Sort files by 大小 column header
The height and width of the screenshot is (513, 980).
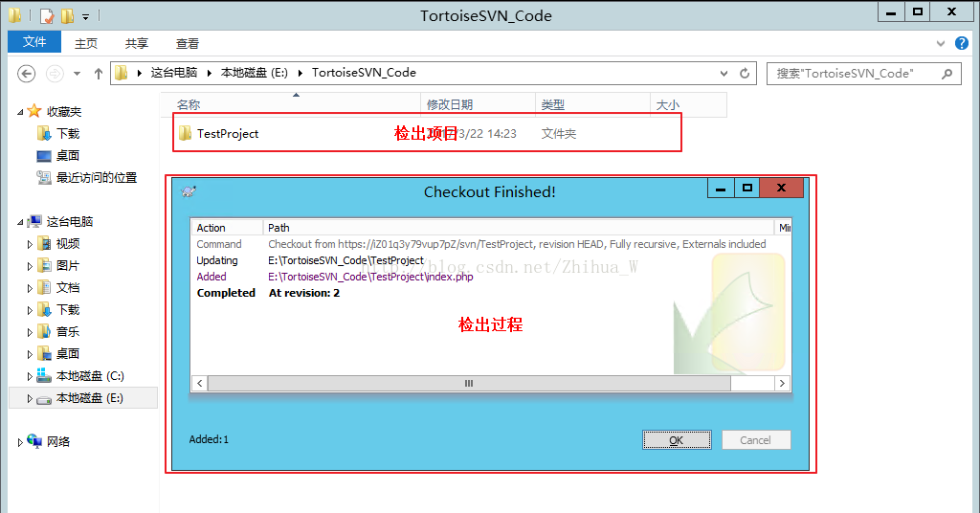(689, 105)
